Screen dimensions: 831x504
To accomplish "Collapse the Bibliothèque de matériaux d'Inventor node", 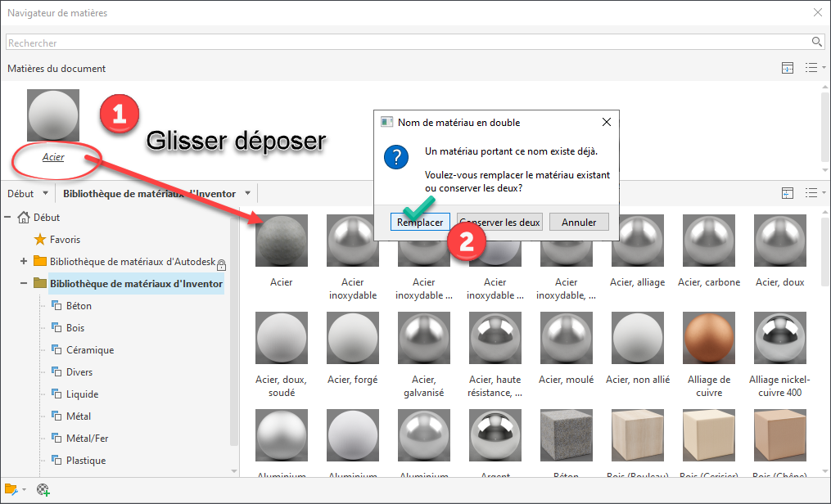I will pos(23,284).
